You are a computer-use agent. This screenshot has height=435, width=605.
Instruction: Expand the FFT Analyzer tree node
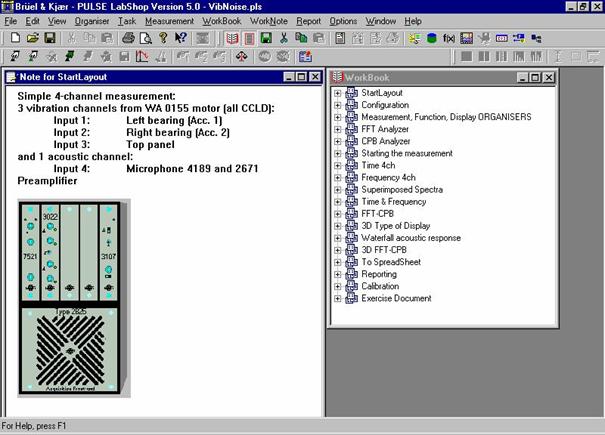[x=338, y=129]
